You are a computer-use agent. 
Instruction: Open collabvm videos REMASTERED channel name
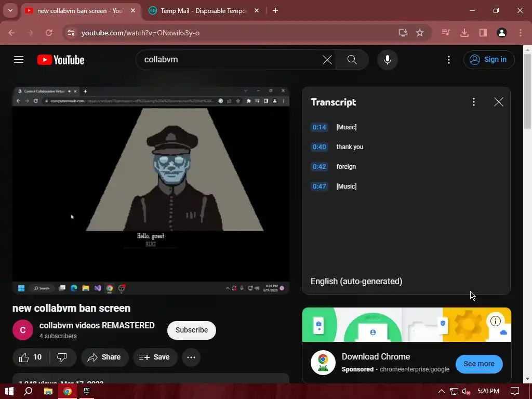pyautogui.click(x=97, y=325)
